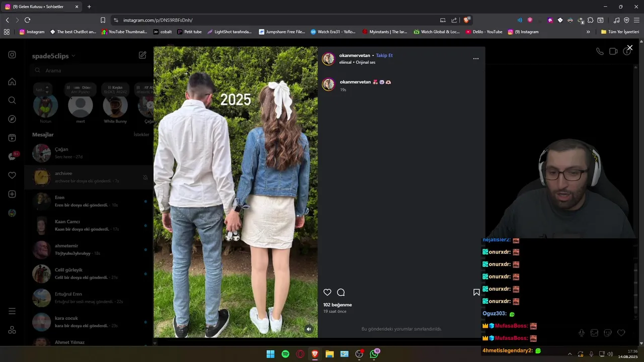Expand the system tray hidden icons
Image resolution: width=644 pixels, height=362 pixels.
570,354
